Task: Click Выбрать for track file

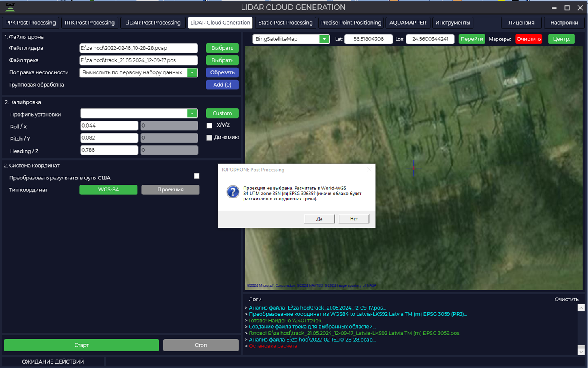Action: 222,60
